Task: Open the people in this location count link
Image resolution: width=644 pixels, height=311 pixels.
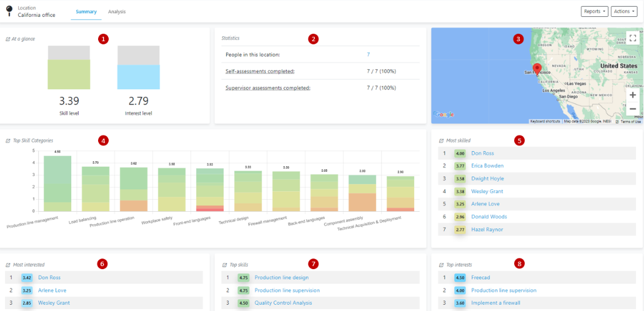Action: pos(369,55)
